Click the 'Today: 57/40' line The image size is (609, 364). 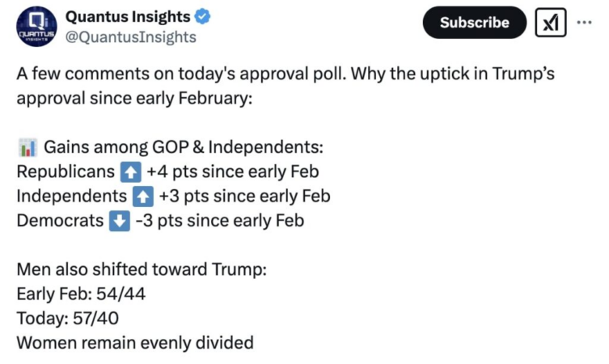pos(68,318)
